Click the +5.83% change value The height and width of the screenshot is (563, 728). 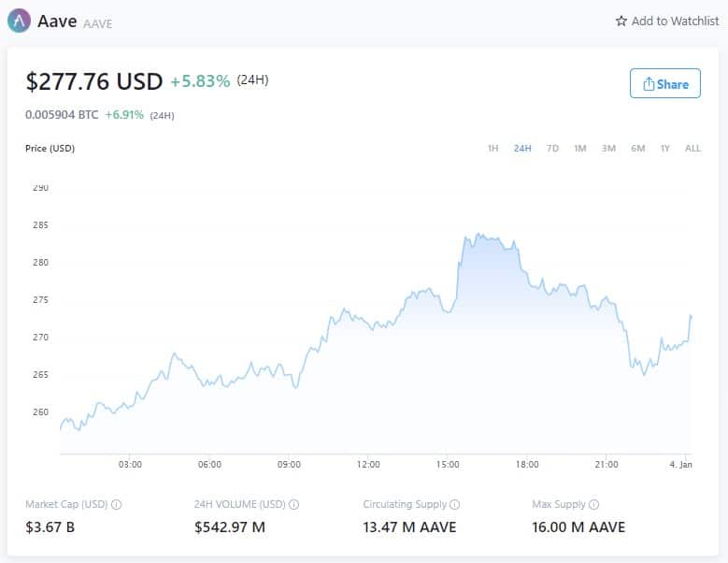click(x=200, y=81)
